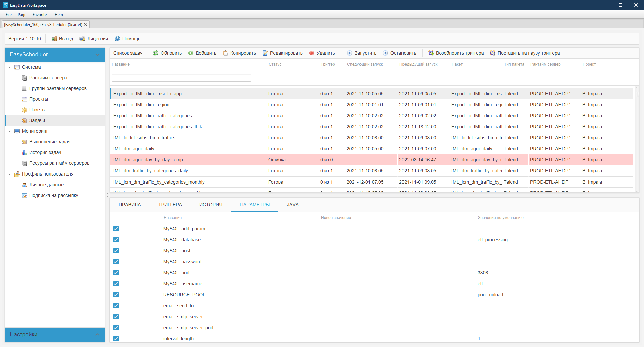644x347 pixels.
Task: Click the Возобновить триггера icon
Action: coord(431,53)
